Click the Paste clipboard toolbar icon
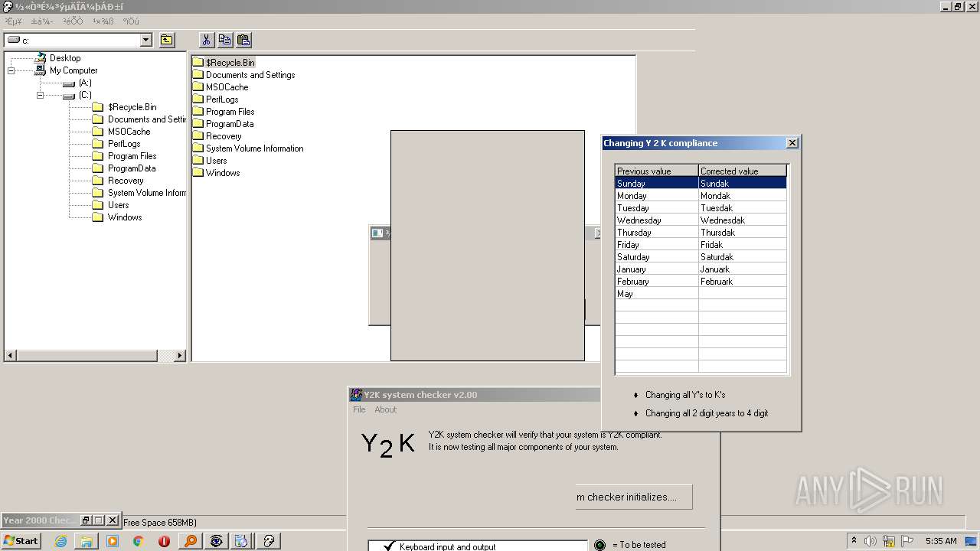The image size is (980, 551). (243, 40)
